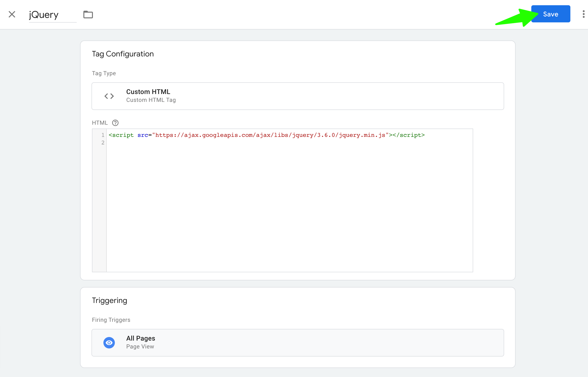Click the closing script tag in code
Image resolution: width=588 pixels, height=377 pixels.
(409, 135)
